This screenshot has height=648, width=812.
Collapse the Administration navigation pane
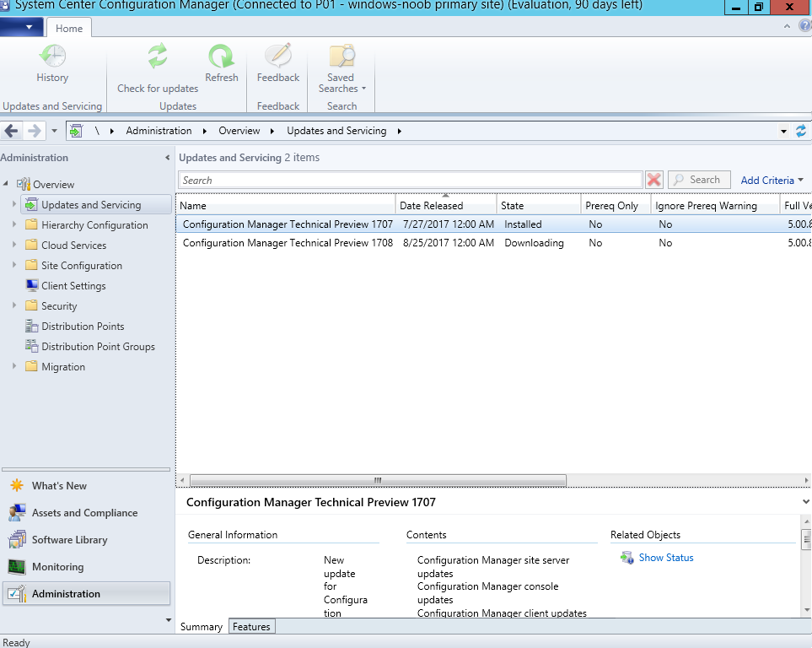[167, 158]
